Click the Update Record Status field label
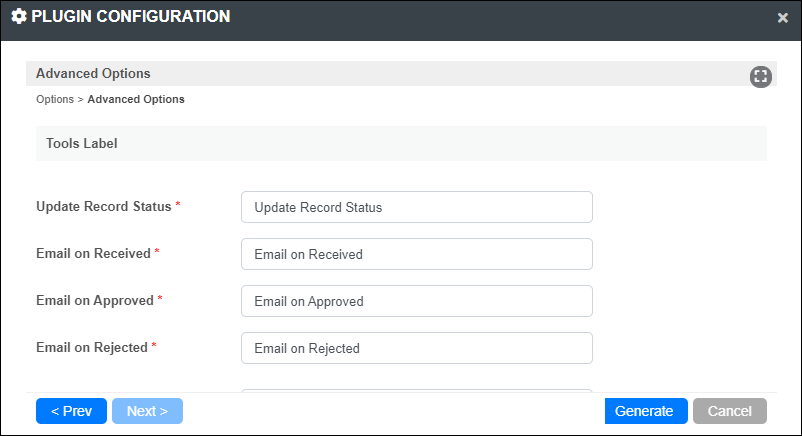The image size is (802, 436). pos(104,206)
